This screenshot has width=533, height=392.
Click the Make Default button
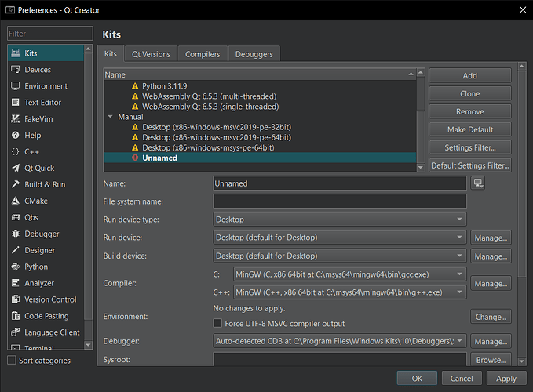[469, 129]
